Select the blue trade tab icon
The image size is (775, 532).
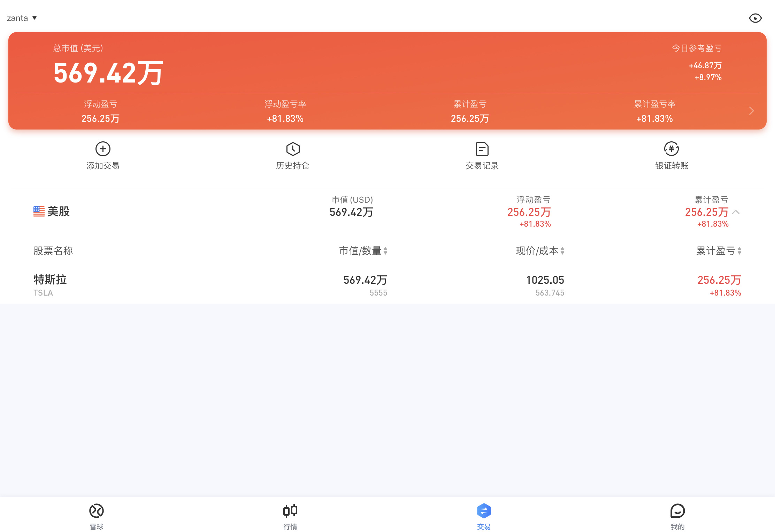pyautogui.click(x=484, y=511)
